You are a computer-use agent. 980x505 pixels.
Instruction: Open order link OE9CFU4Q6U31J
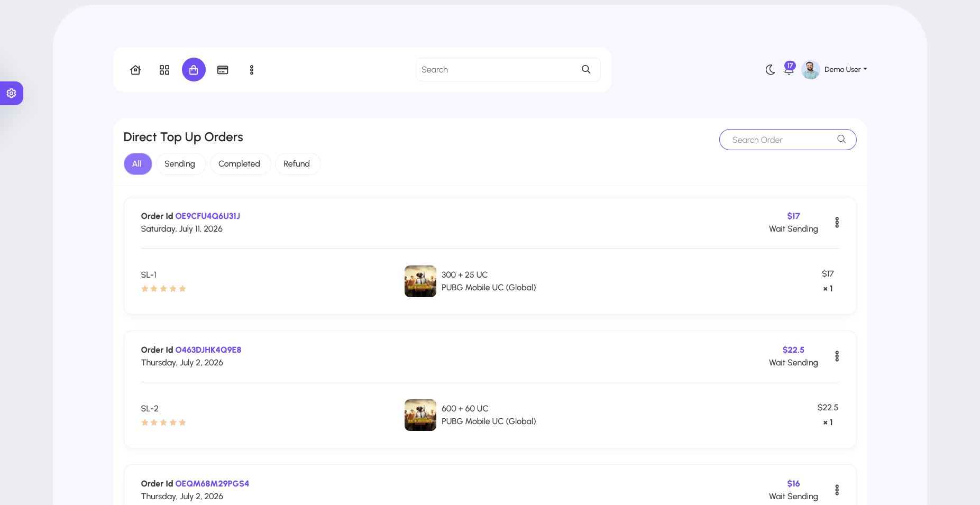tap(208, 216)
